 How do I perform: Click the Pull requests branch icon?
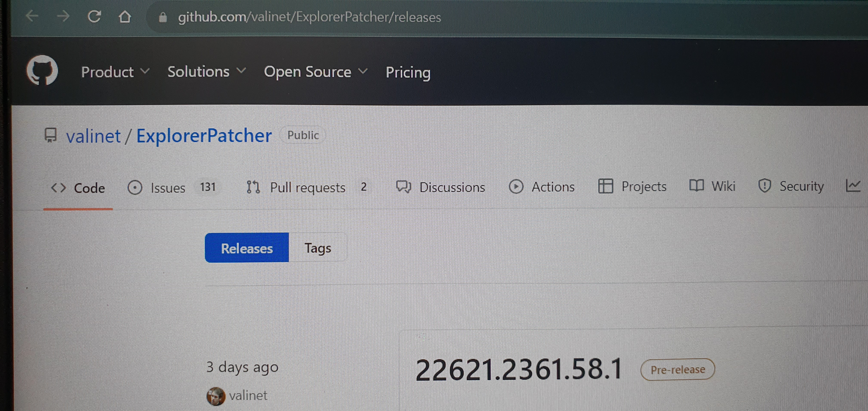coord(253,187)
